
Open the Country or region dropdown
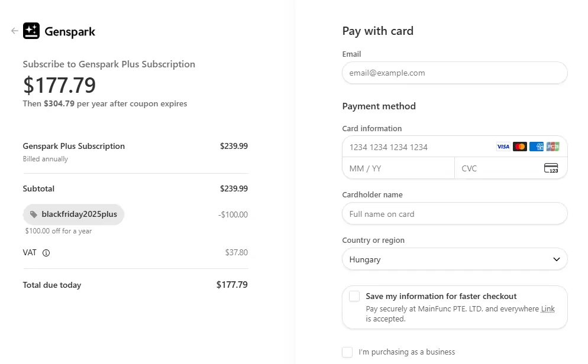point(454,259)
